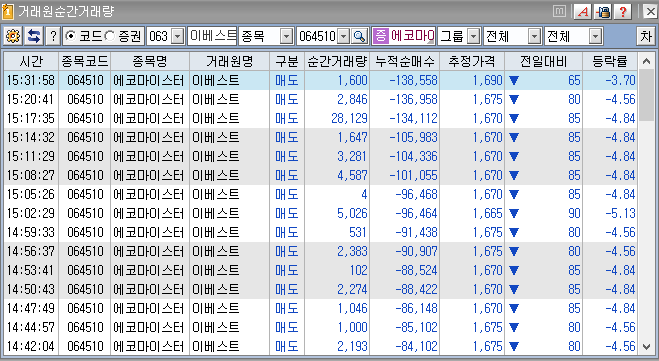Image resolution: width=659 pixels, height=361 pixels.
Task: Click the 전일대비 column header
Action: pyautogui.click(x=543, y=61)
